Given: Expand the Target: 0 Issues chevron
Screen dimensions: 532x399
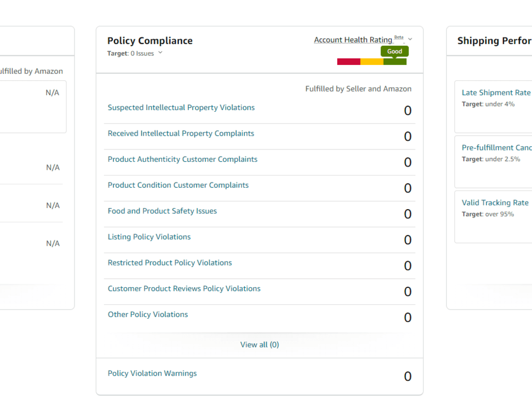Looking at the screenshot, I should (x=161, y=53).
